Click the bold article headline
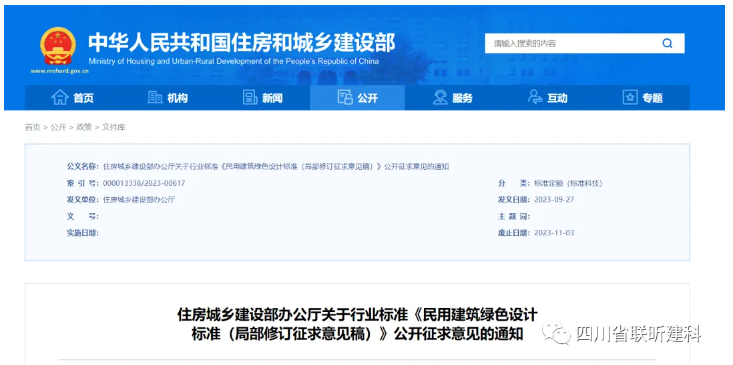Image resolution: width=733 pixels, height=365 pixels. 357,324
